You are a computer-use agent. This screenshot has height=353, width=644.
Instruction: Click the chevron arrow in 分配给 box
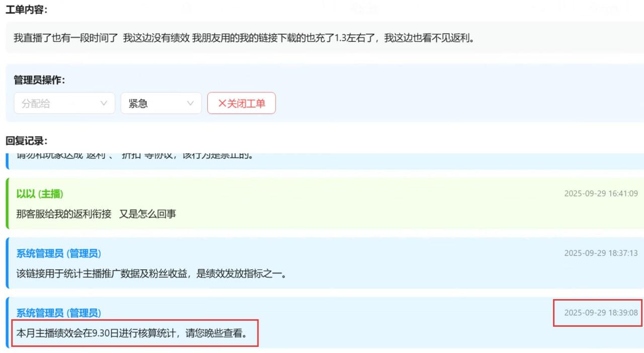click(104, 103)
